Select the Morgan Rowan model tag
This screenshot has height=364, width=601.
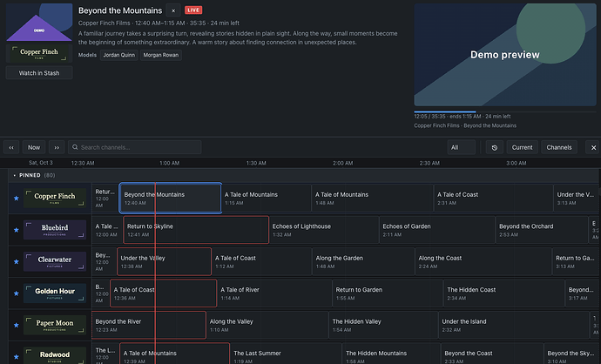pyautogui.click(x=160, y=55)
